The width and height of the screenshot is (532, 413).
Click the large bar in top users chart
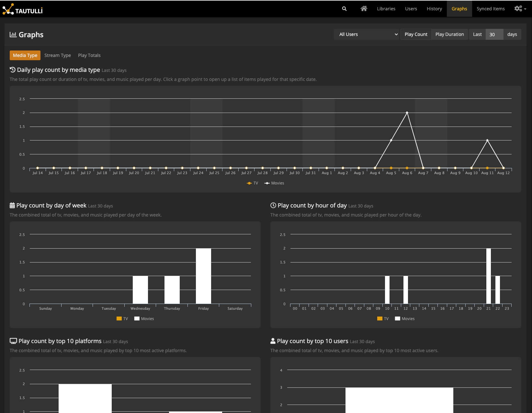(399, 400)
